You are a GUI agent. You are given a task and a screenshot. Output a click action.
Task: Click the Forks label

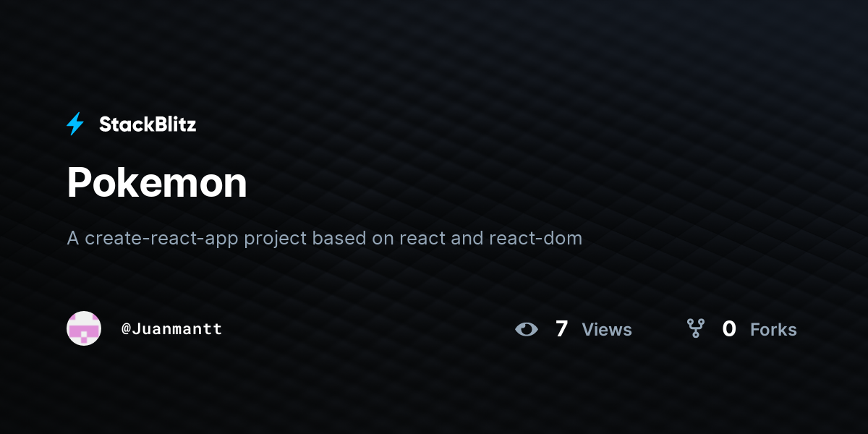pyautogui.click(x=773, y=330)
